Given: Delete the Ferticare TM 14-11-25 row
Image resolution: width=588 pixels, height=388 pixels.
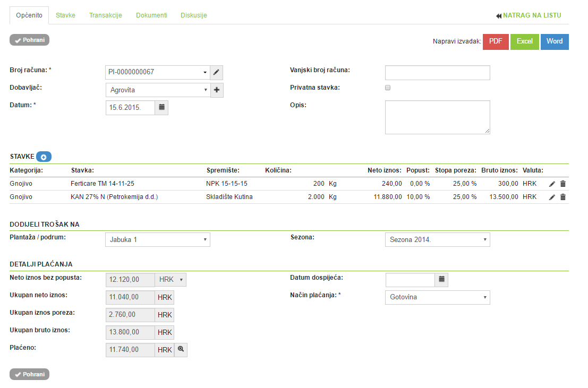Looking at the screenshot, I should (x=563, y=183).
